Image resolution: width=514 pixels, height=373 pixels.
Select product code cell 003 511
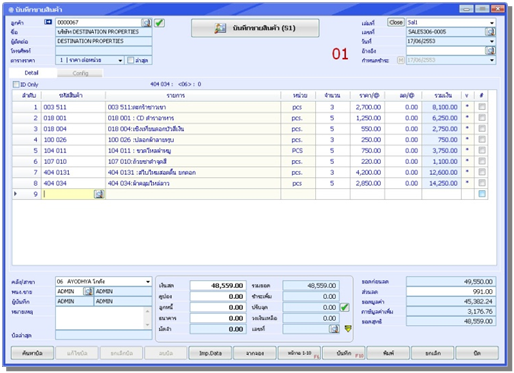73,107
